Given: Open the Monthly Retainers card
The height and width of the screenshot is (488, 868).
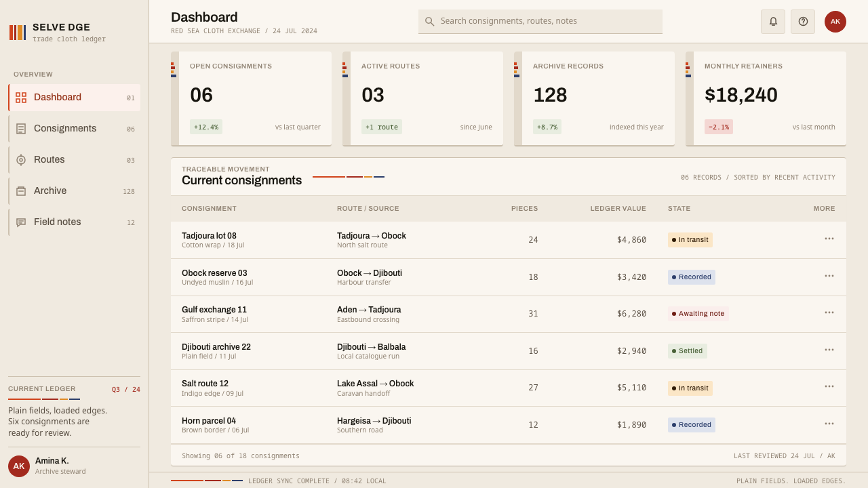Looking at the screenshot, I should [766, 98].
